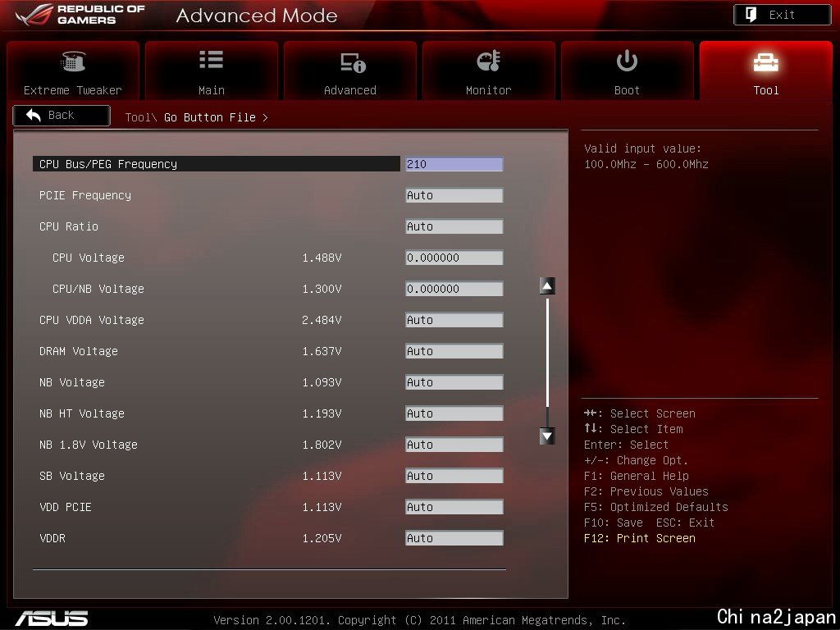
Task: Click the scroll down arrow
Action: point(547,436)
